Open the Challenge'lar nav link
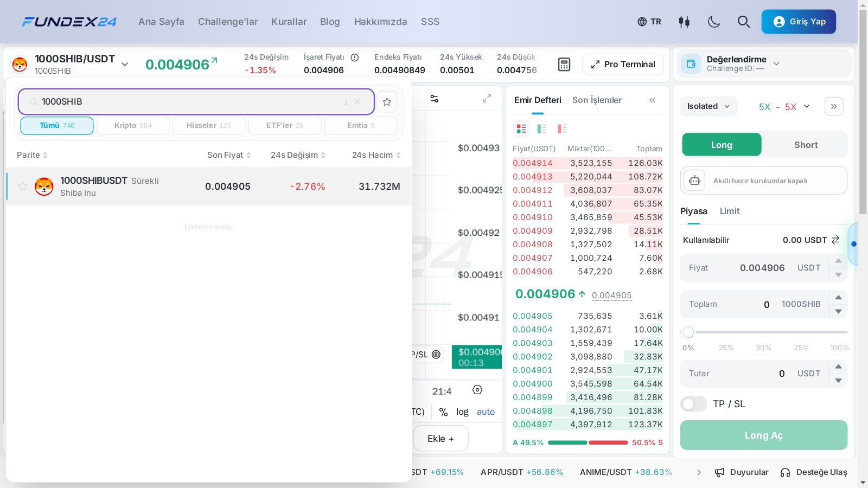This screenshot has height=488, width=868. pyautogui.click(x=228, y=22)
